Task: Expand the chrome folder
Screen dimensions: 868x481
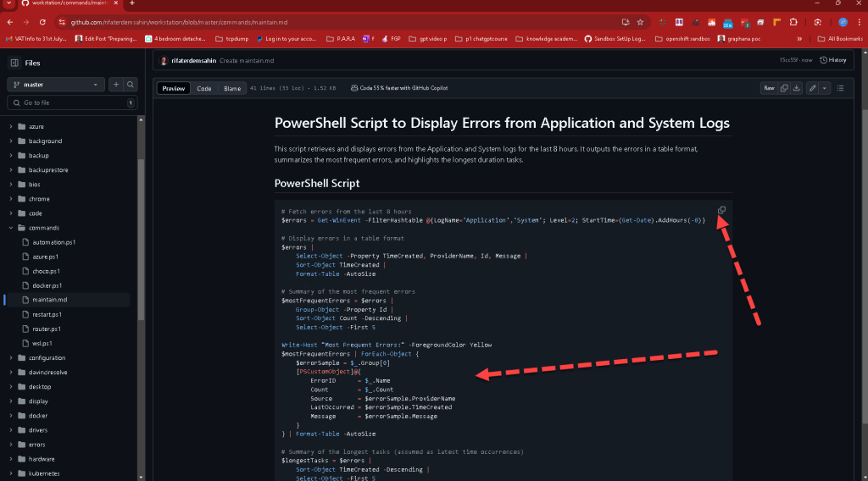Action: [x=11, y=198]
